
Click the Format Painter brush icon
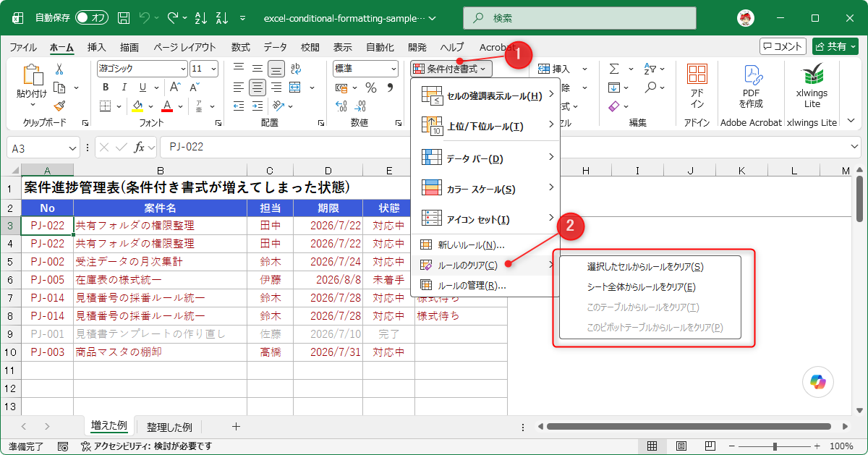(x=59, y=106)
